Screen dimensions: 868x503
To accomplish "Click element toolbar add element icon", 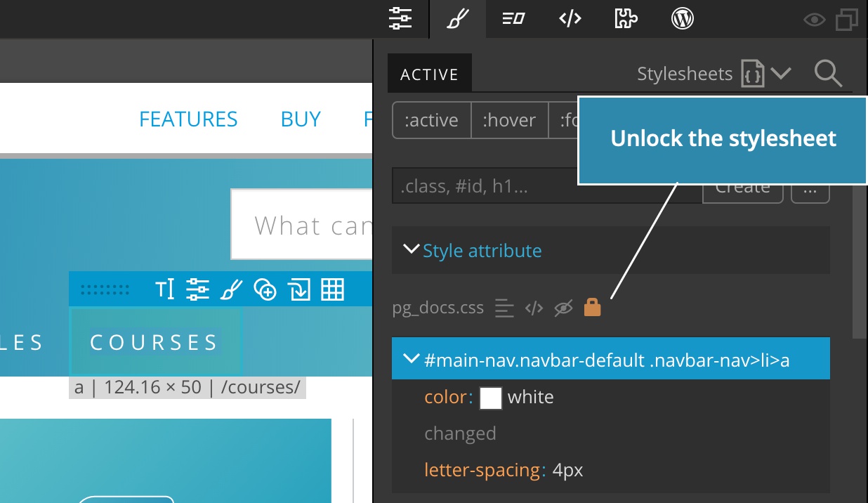I will (265, 289).
